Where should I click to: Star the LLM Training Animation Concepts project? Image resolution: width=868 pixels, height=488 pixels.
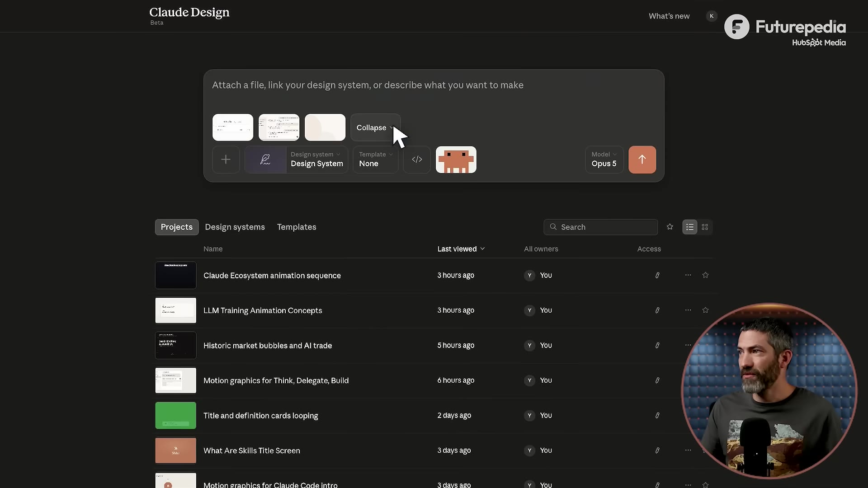tap(705, 310)
